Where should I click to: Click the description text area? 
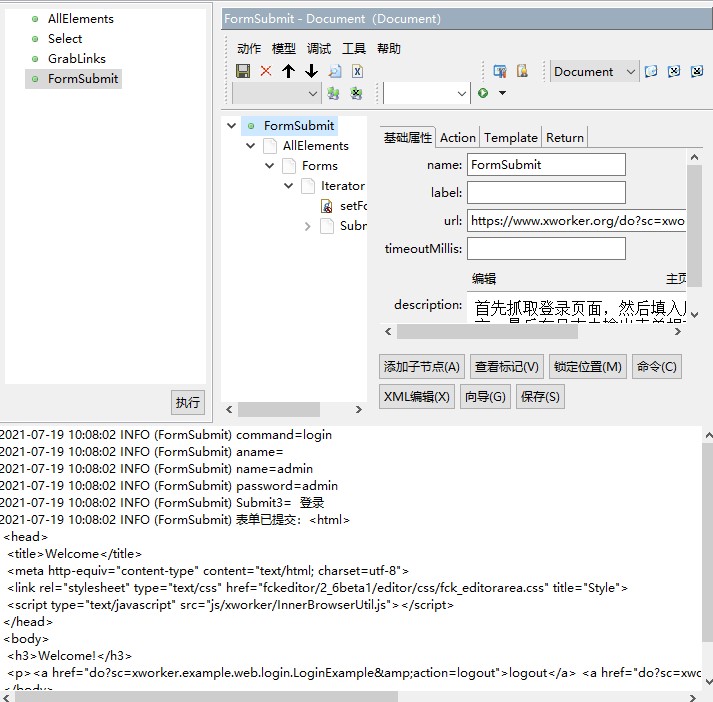point(577,307)
